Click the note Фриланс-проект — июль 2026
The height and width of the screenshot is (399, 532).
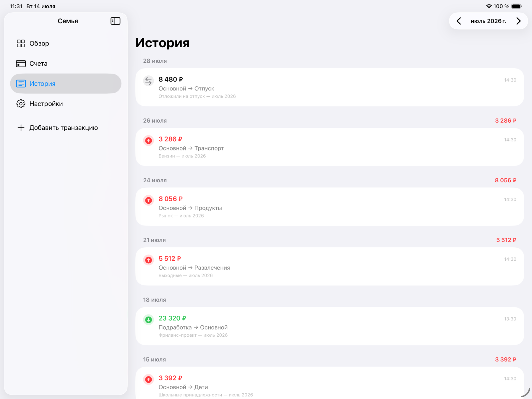pos(193,335)
